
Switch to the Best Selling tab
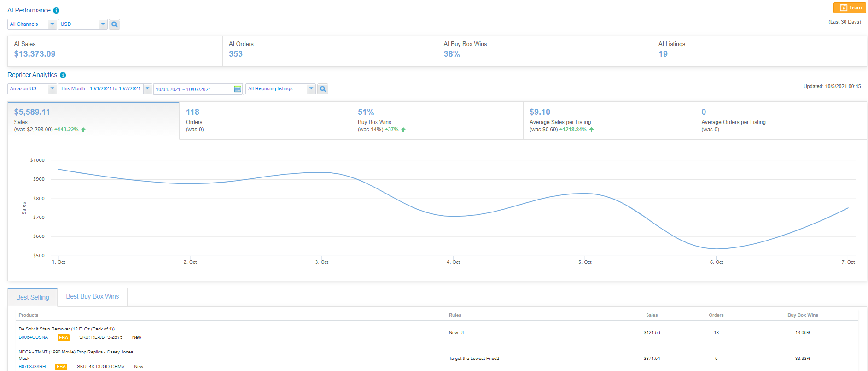pos(33,297)
